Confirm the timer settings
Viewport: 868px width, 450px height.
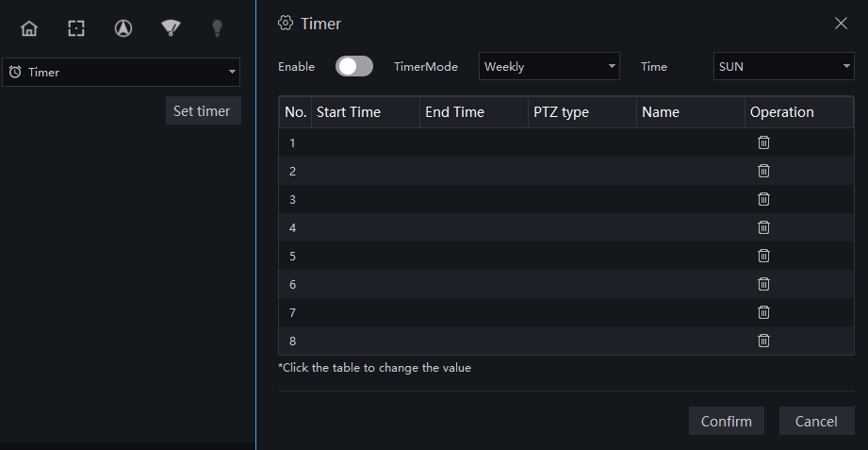click(727, 421)
